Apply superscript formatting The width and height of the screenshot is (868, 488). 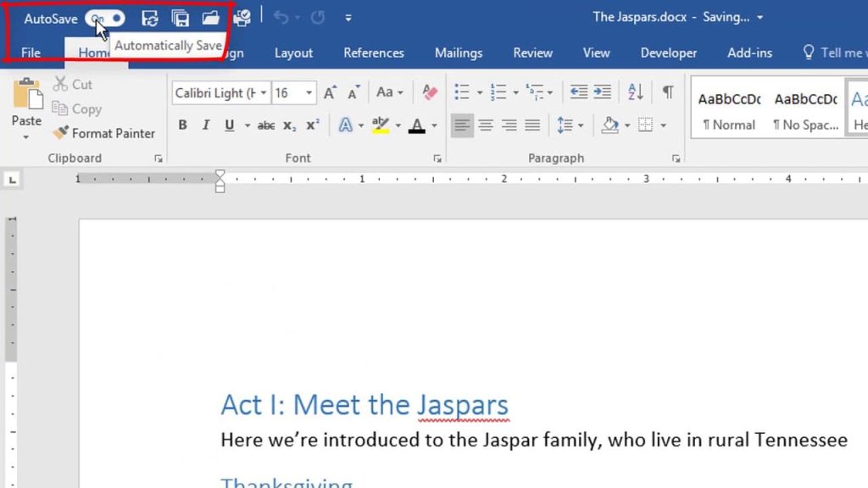pos(313,125)
